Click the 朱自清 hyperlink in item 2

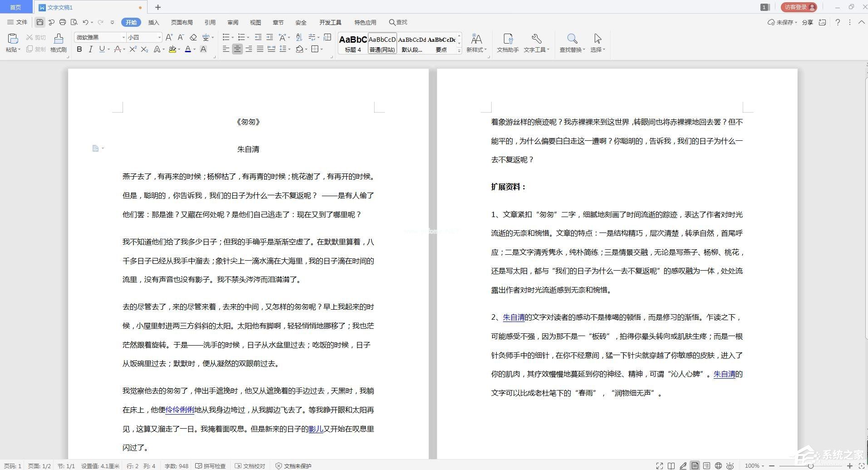click(x=514, y=317)
